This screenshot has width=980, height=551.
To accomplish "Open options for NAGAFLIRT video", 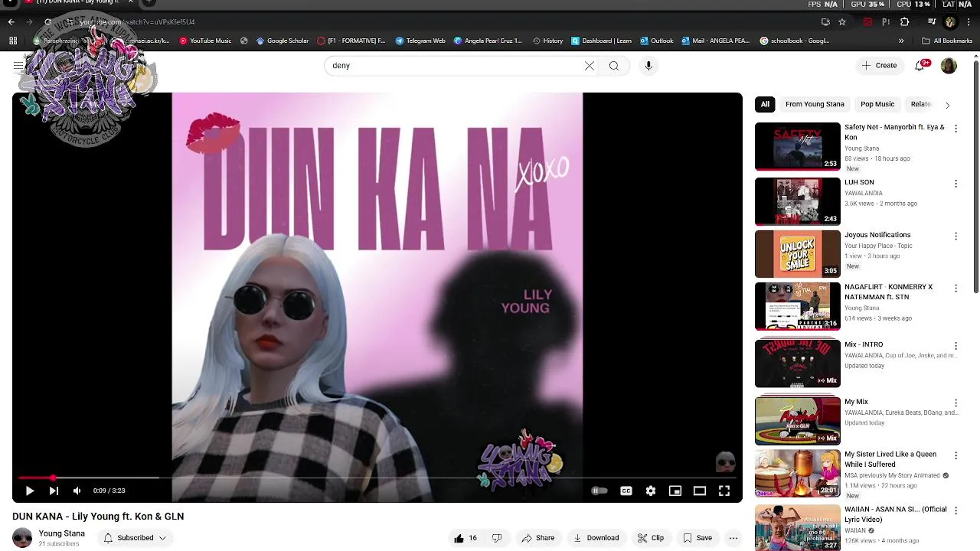I will coord(955,289).
